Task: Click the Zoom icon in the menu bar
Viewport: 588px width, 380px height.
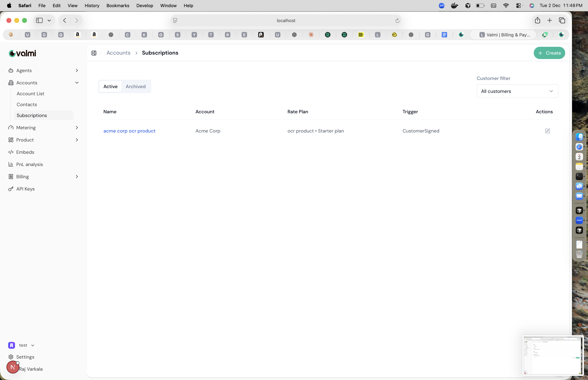Action: 442,5
